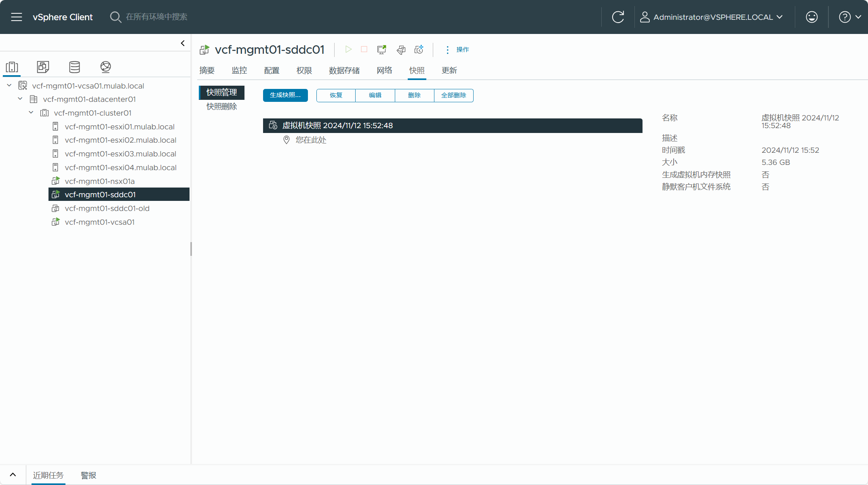The width and height of the screenshot is (868, 485).
Task: Select host vcf-mgmt01-esxi01.mulab.local
Action: 120,127
